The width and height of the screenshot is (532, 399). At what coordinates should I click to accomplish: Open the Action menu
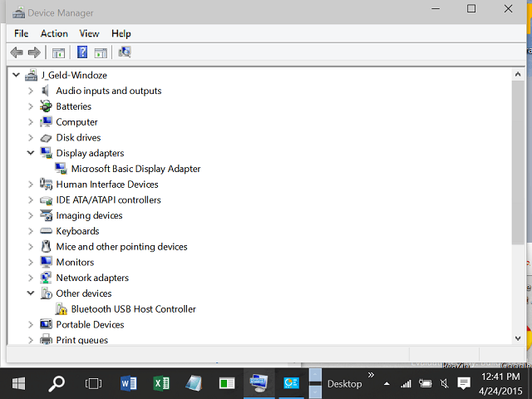pyautogui.click(x=54, y=33)
